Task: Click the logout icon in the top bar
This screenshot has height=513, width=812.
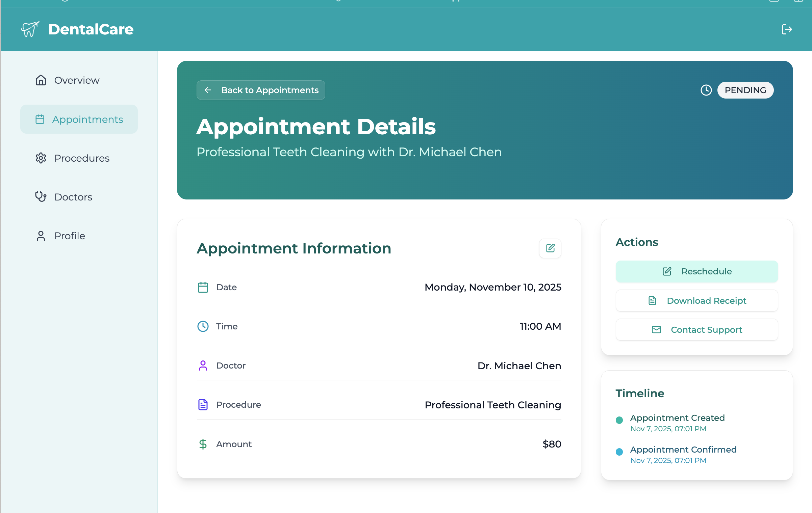Action: click(x=787, y=29)
